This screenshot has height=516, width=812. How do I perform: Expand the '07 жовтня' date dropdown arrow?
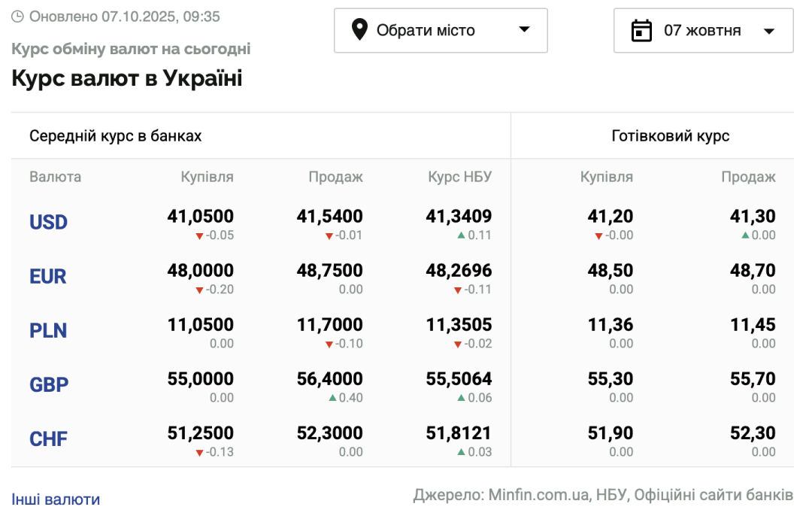[768, 31]
